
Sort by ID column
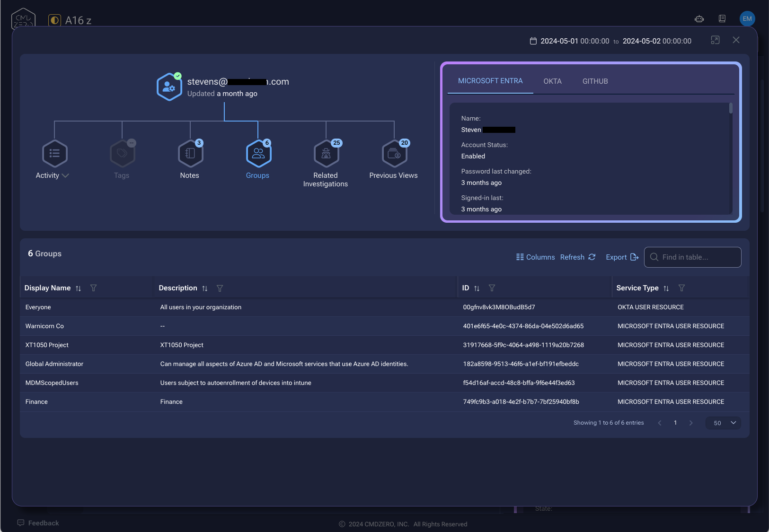477,288
